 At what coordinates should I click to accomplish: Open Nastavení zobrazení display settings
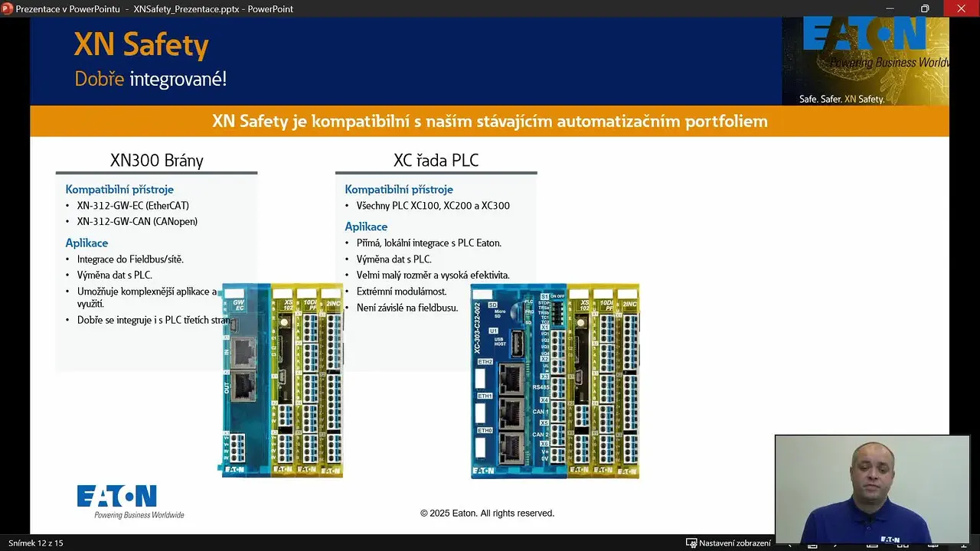(x=729, y=543)
